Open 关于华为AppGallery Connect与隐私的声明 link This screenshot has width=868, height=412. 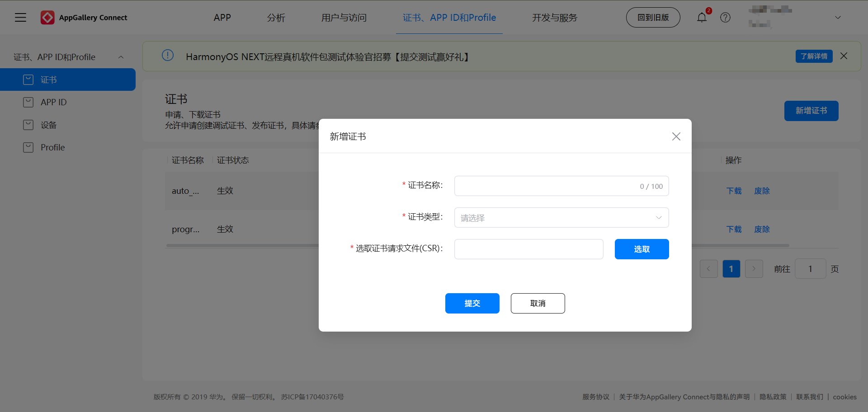click(x=684, y=397)
